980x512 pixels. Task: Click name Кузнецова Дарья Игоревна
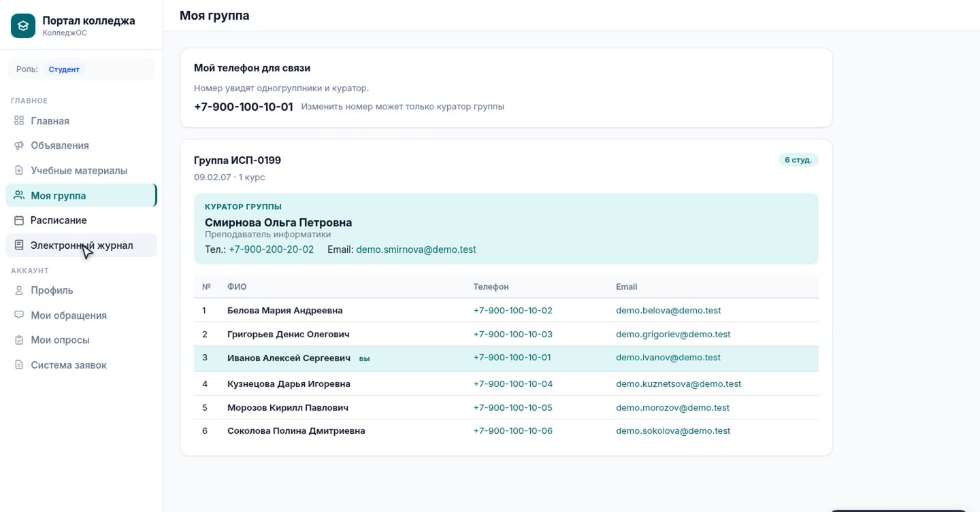click(x=289, y=383)
